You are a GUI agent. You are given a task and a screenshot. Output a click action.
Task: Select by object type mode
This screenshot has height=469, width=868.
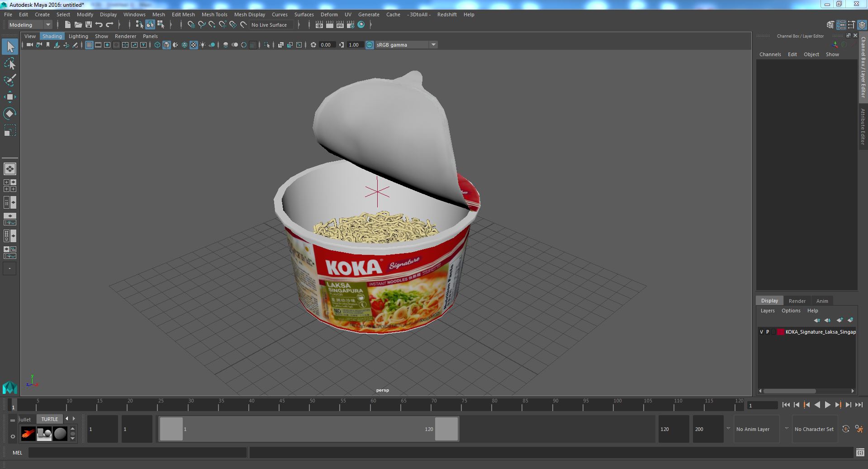pos(150,24)
